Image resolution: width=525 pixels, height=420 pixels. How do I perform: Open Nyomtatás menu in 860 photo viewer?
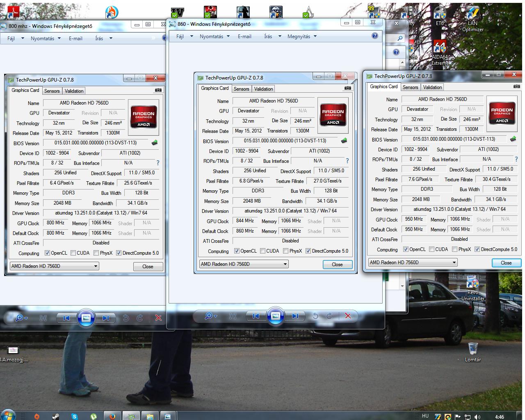pos(212,37)
